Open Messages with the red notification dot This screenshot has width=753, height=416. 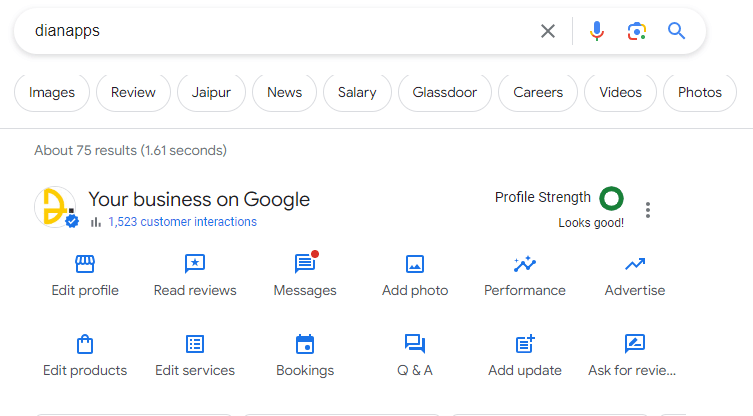305,264
